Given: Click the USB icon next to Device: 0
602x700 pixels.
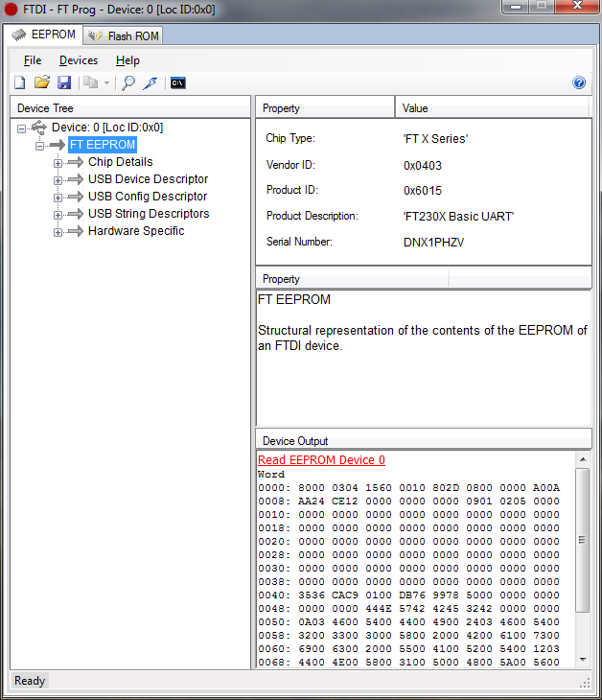Looking at the screenshot, I should tap(39, 128).
